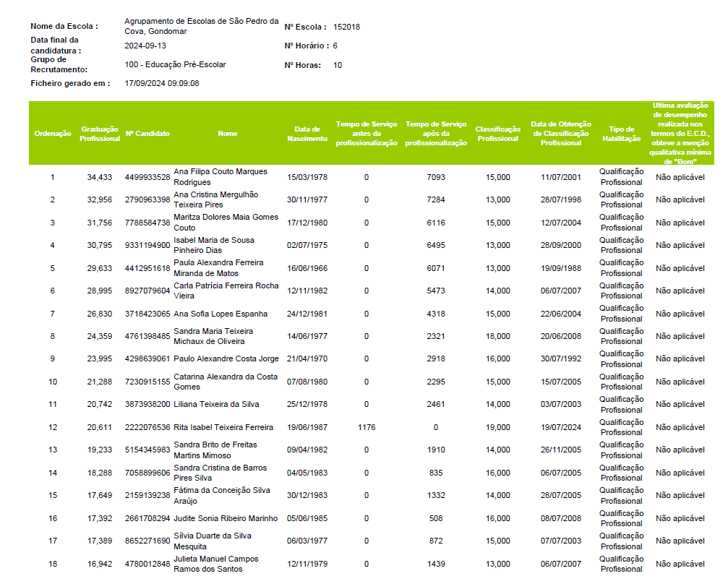Select the Data de Nascimento header

[x=307, y=134]
